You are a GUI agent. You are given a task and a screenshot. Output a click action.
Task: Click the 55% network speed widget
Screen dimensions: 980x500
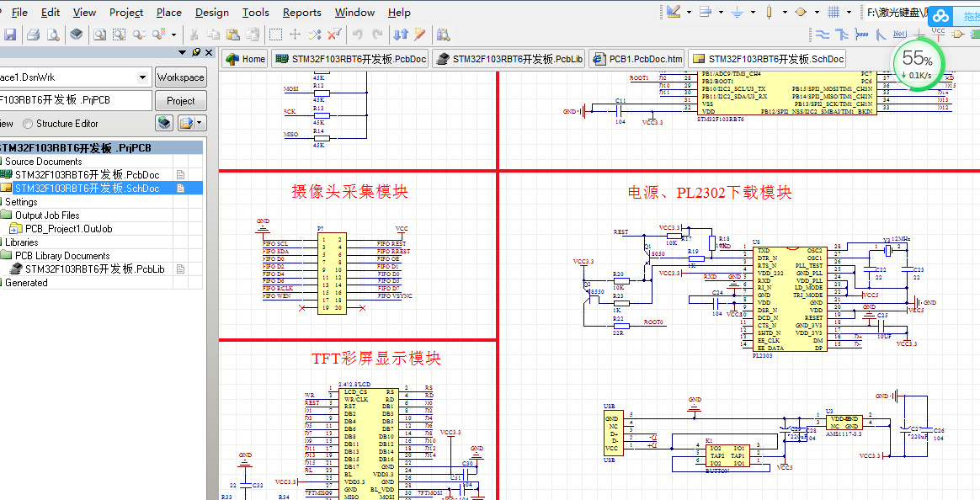[x=917, y=63]
